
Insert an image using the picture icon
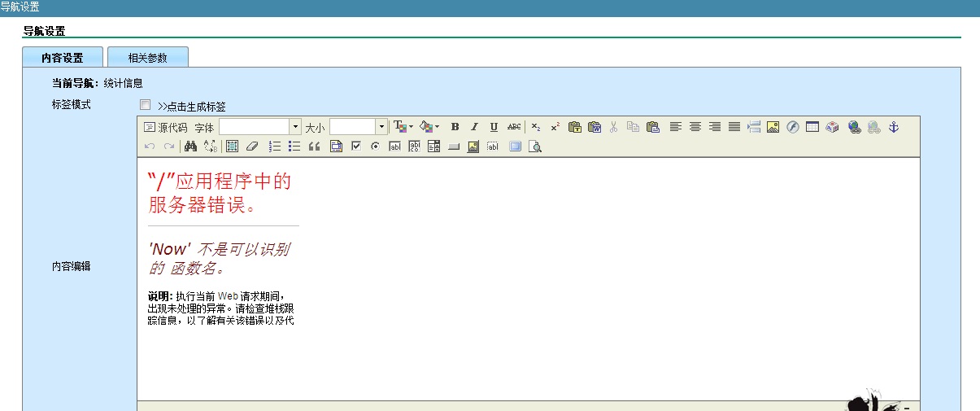[773, 127]
